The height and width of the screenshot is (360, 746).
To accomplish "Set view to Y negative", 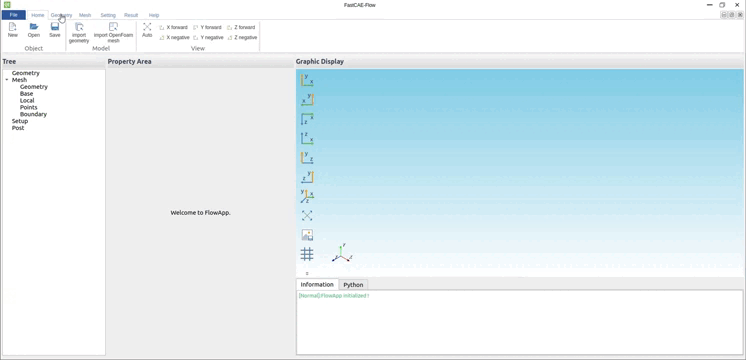I will coord(208,38).
